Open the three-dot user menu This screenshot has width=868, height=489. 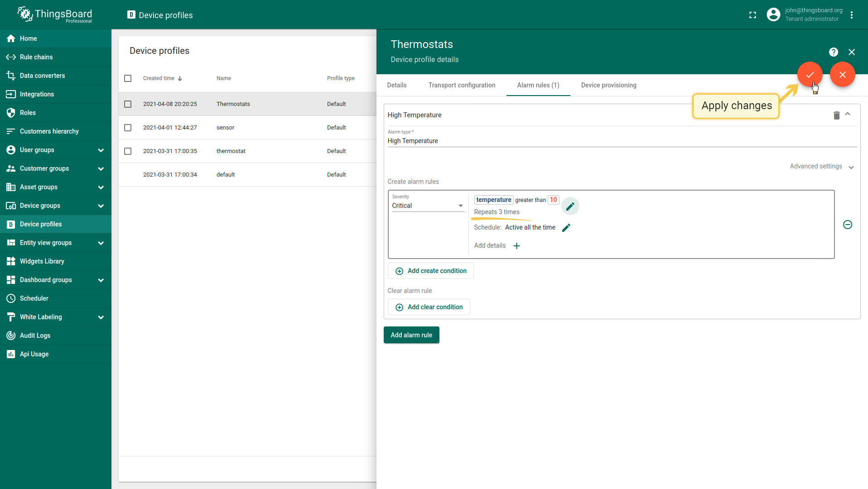pyautogui.click(x=852, y=15)
